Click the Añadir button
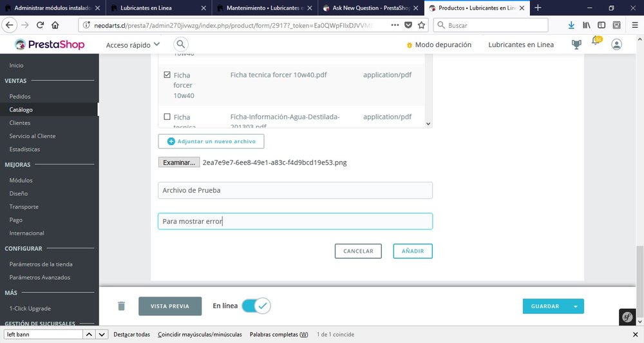Image resolution: width=644 pixels, height=343 pixels. (x=413, y=251)
